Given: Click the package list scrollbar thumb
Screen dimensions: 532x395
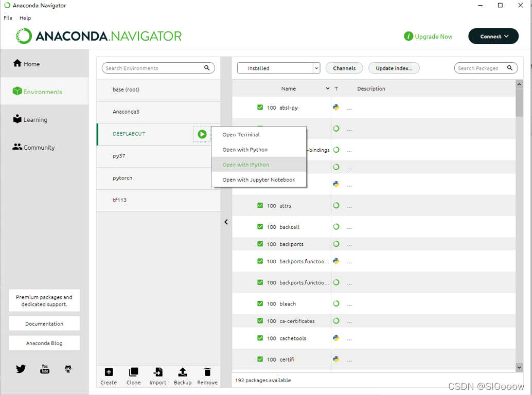Looking at the screenshot, I should tap(519, 102).
